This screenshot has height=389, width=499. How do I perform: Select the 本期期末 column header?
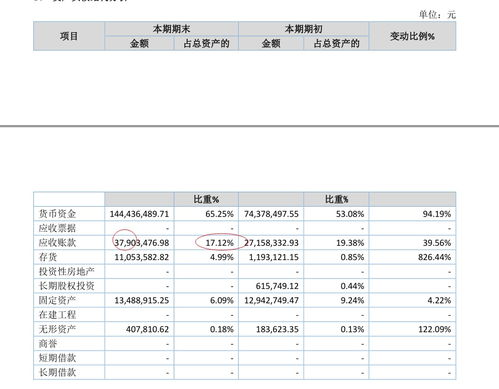[171, 29]
